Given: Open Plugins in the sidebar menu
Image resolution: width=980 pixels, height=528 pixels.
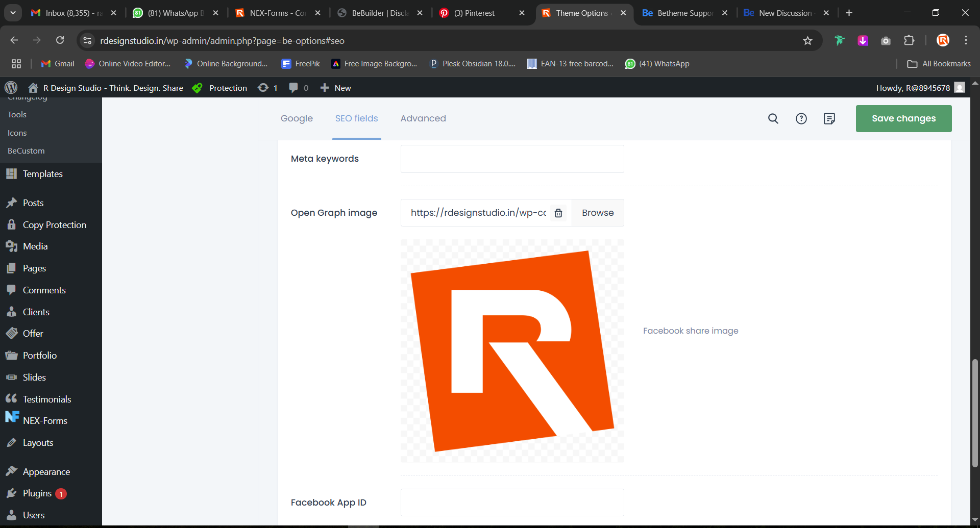Looking at the screenshot, I should click(x=37, y=493).
